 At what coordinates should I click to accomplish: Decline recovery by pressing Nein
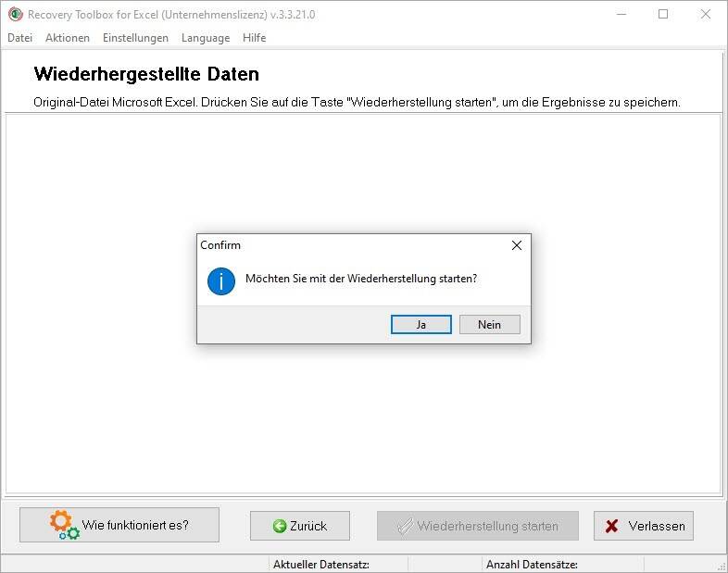(x=489, y=324)
